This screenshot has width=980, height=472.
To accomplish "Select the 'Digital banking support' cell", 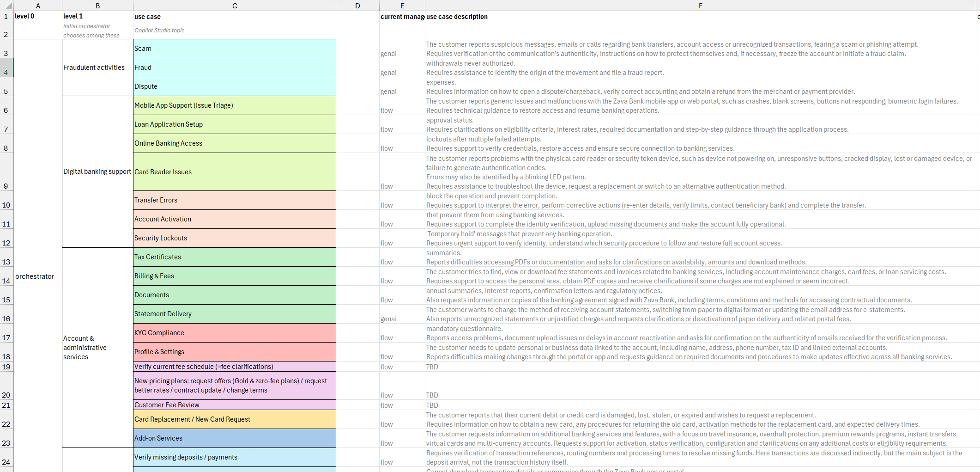I will coord(97,172).
